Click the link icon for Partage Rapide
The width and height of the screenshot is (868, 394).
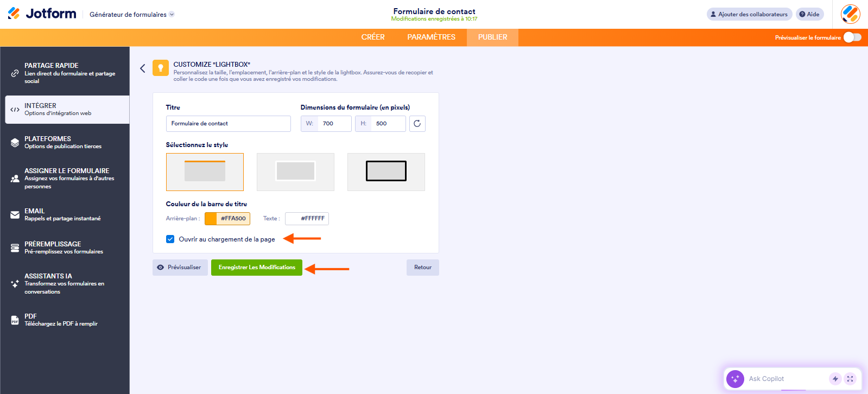click(x=15, y=73)
